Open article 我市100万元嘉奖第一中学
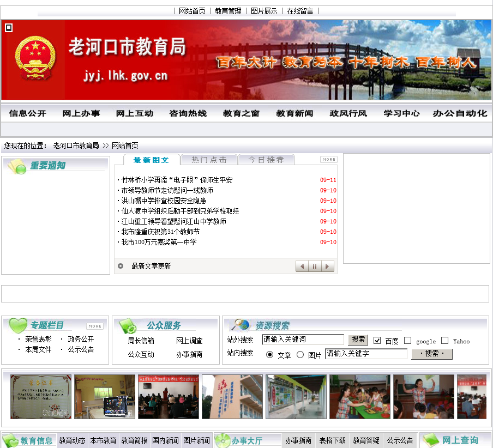The width and height of the screenshot is (493, 448). [x=159, y=242]
